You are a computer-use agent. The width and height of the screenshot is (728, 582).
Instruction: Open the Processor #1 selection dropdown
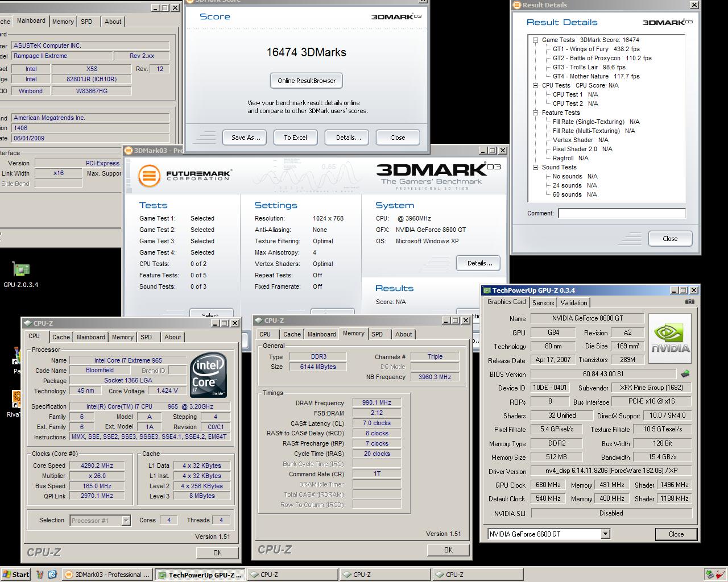[x=126, y=521]
